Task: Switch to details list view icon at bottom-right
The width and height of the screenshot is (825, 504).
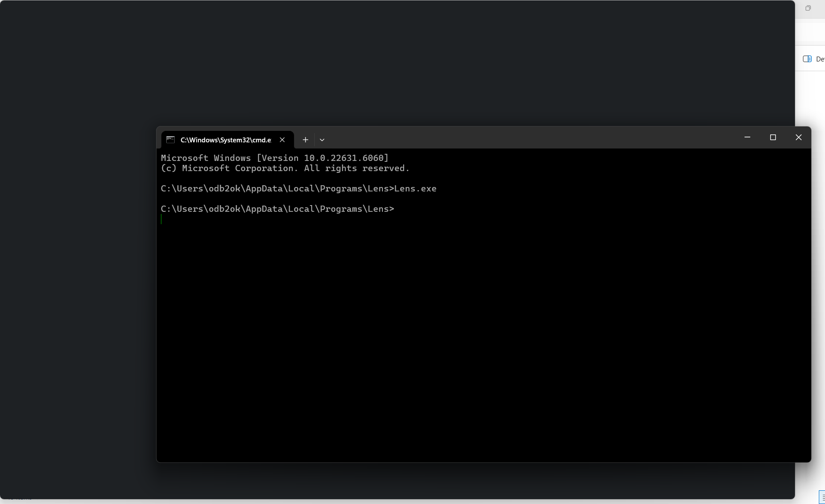Action: [x=822, y=497]
